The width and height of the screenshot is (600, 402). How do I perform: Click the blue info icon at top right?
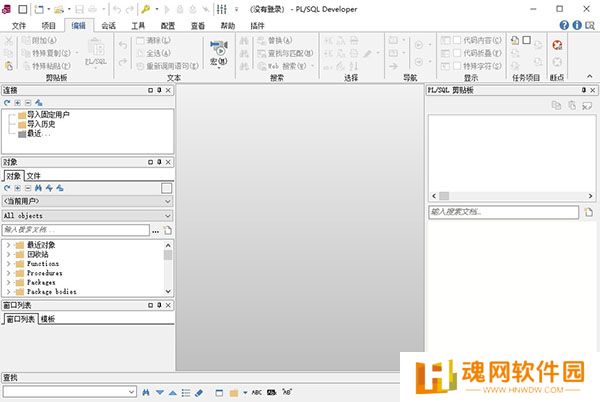577,25
